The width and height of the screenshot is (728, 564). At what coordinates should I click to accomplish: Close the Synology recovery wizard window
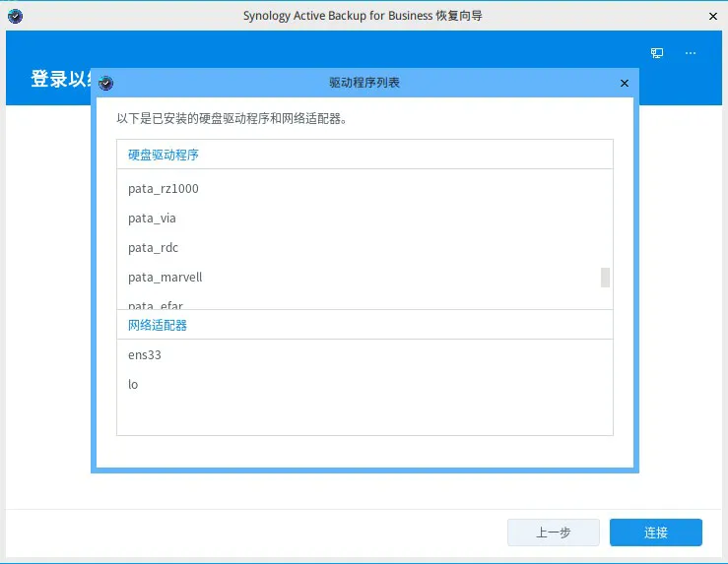pyautogui.click(x=713, y=16)
